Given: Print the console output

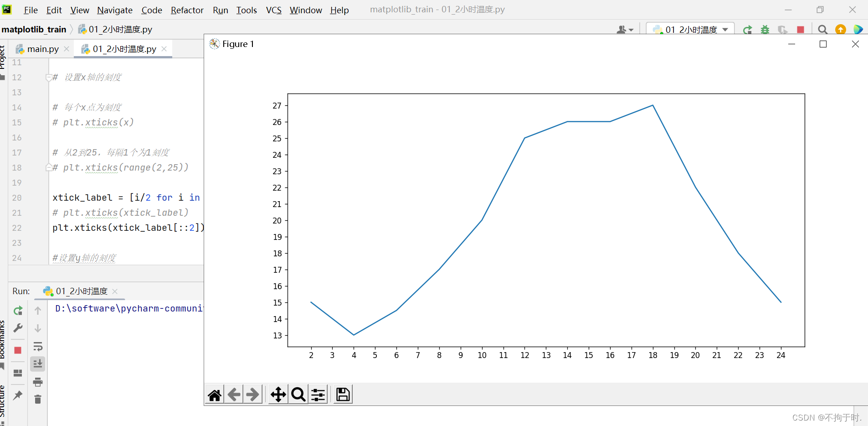Looking at the screenshot, I should tap(38, 382).
